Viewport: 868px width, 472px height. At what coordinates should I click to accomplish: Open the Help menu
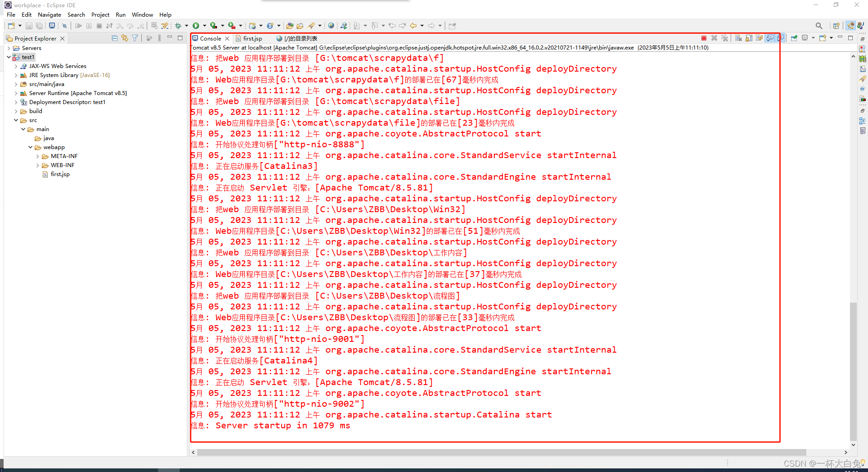click(x=165, y=14)
